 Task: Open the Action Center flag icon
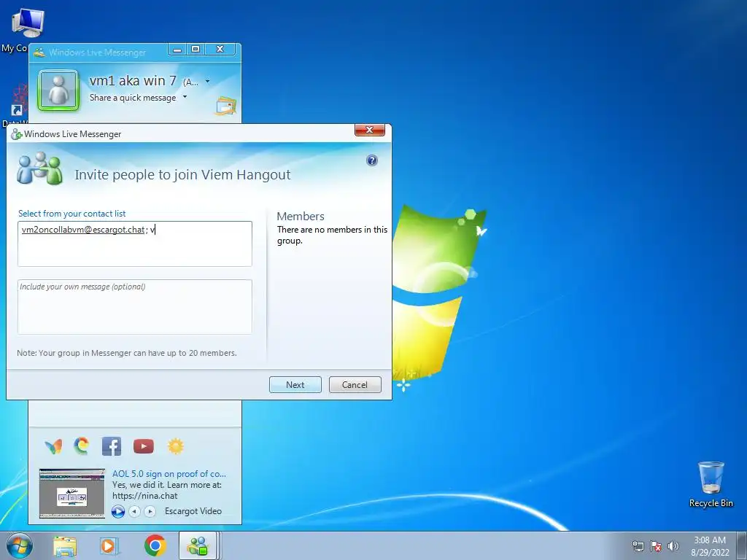click(x=656, y=546)
